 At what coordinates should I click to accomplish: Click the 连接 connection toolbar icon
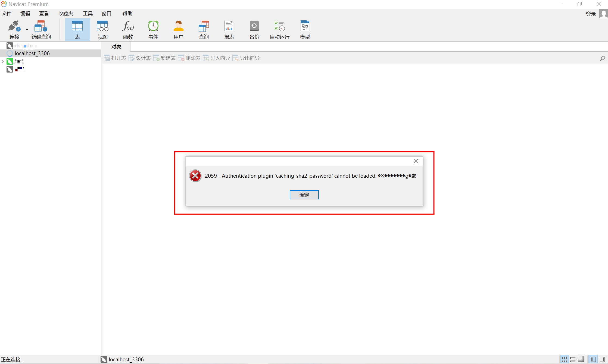[x=14, y=29]
